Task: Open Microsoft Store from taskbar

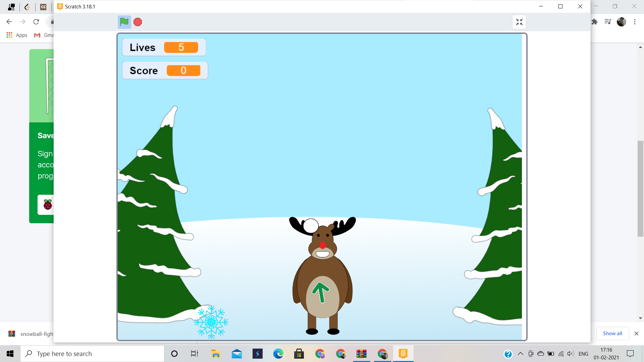Action: pos(299,354)
